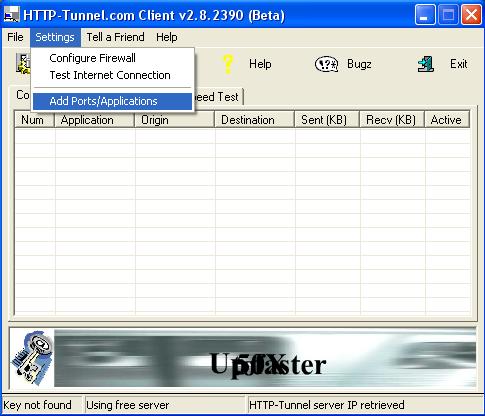This screenshot has height=416, width=485.
Task: Switch to the Speed Test tab
Action: 218,97
